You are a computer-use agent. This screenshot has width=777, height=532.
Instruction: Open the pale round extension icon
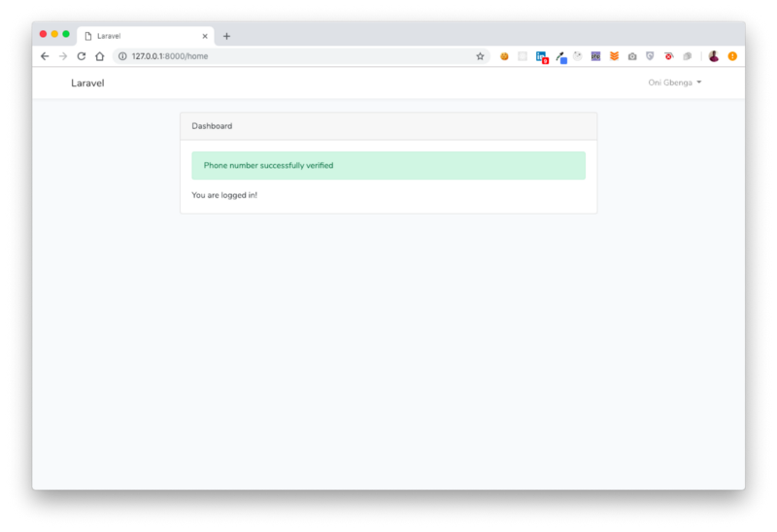click(x=577, y=56)
